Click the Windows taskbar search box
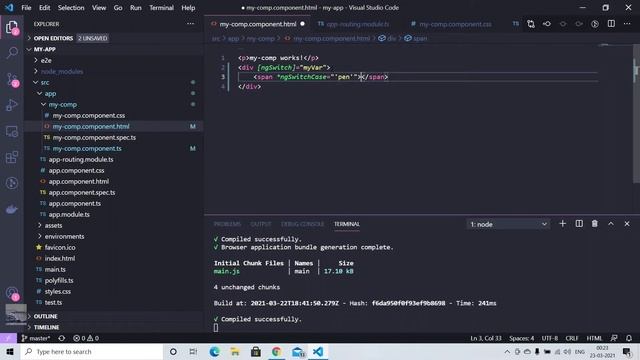This screenshot has width=640, height=360. coord(92,351)
